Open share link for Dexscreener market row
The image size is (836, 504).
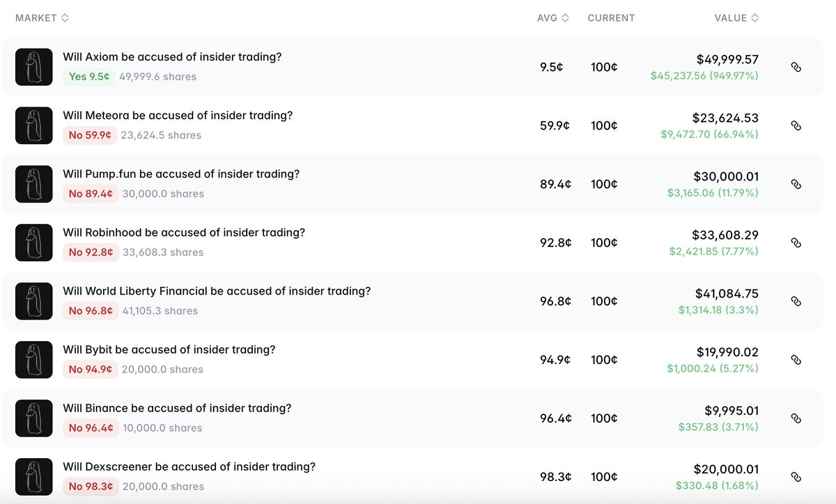coord(796,476)
